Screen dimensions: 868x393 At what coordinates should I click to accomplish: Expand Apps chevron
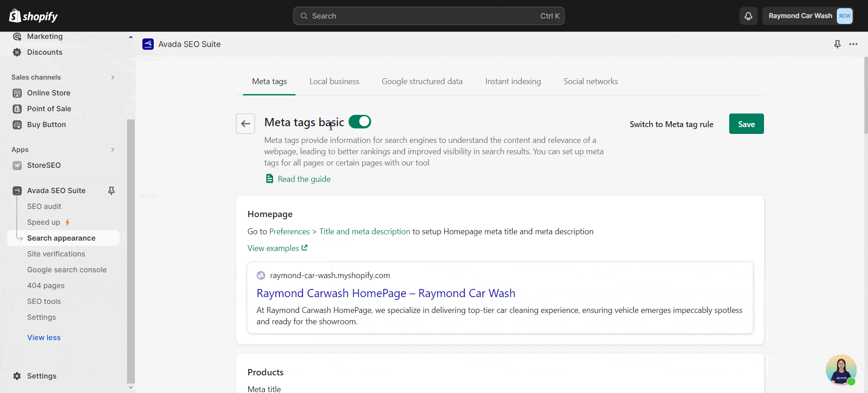pos(113,150)
